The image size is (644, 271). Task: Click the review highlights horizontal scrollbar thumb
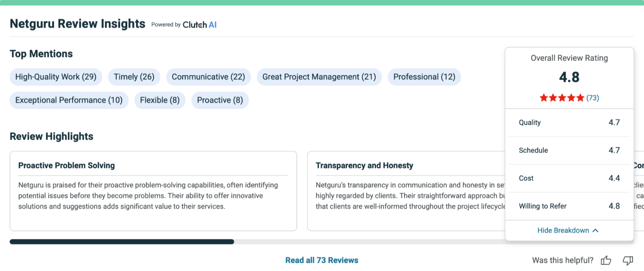[x=122, y=242]
